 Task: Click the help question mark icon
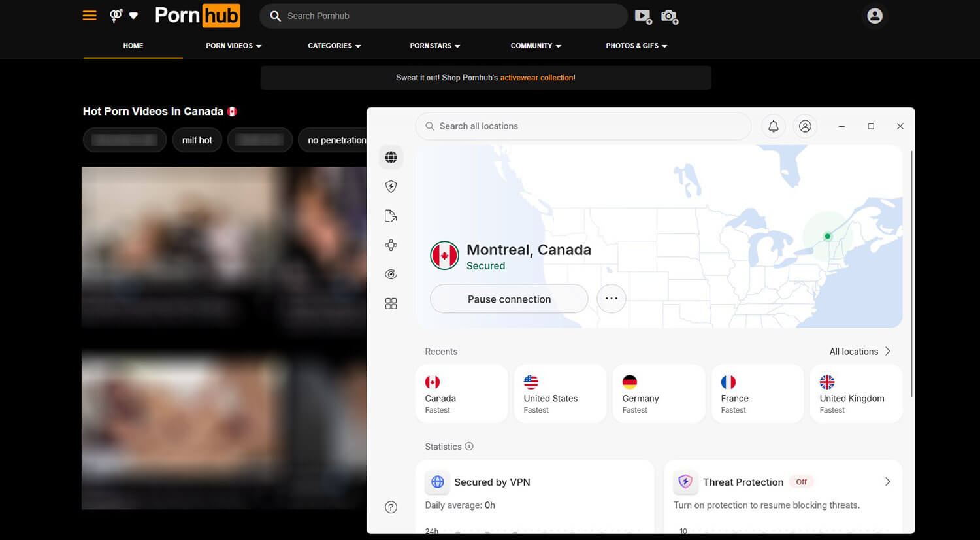point(391,507)
